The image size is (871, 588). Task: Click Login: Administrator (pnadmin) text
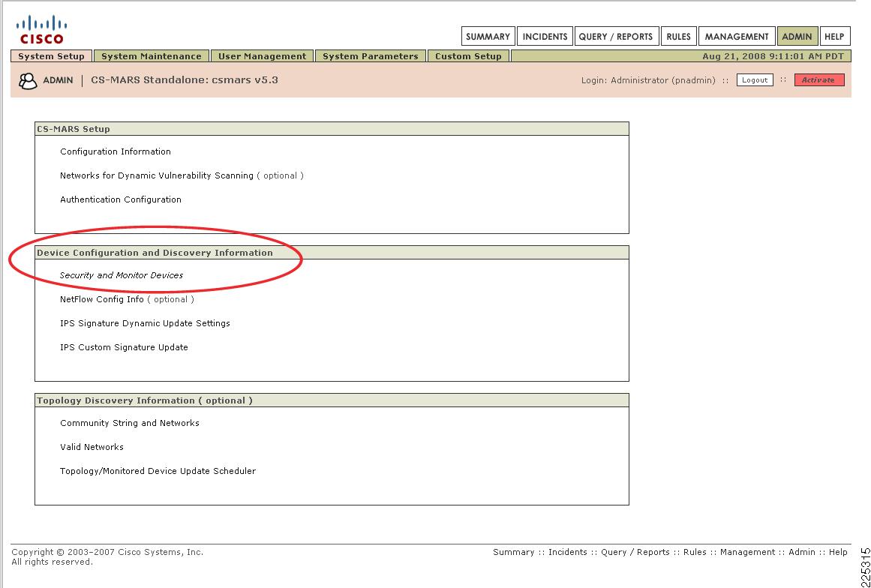coord(648,80)
